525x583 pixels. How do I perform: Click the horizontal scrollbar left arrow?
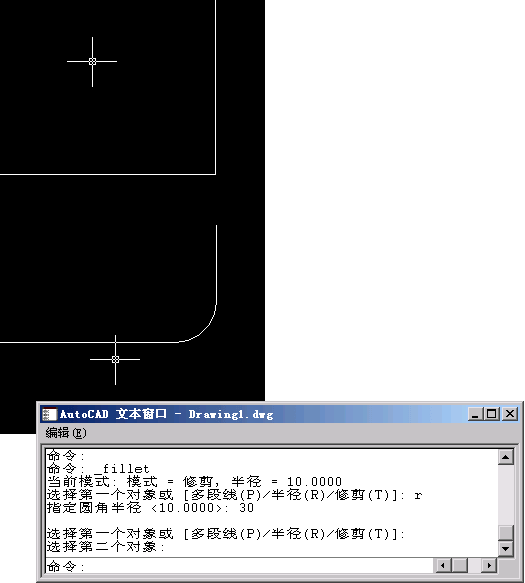pos(442,566)
